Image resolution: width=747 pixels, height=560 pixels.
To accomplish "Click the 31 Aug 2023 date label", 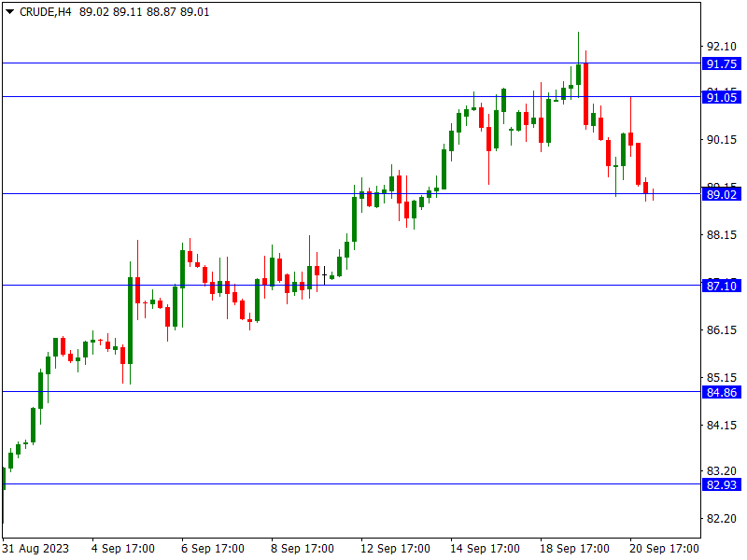I will point(35,549).
